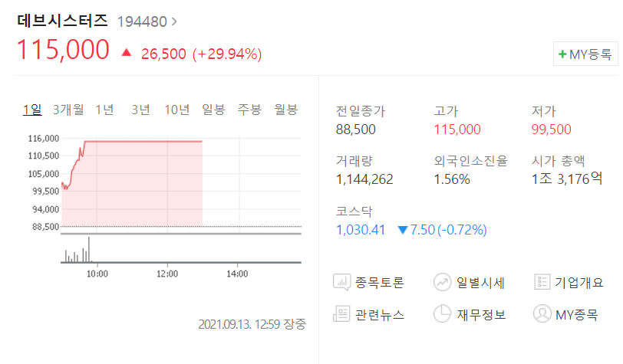Viewport: 623px width, 364px height.
Task: Show the 3년 chart range
Action: pos(140,109)
